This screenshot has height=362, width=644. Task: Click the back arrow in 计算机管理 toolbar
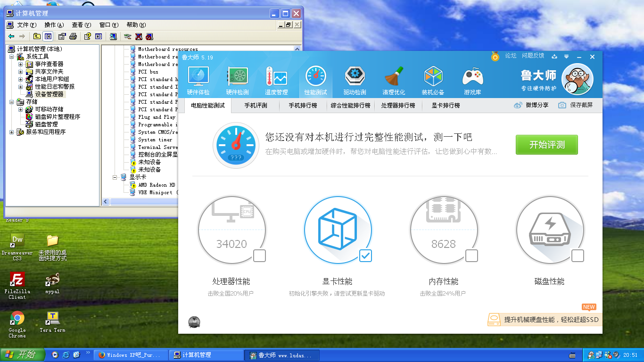[11, 36]
